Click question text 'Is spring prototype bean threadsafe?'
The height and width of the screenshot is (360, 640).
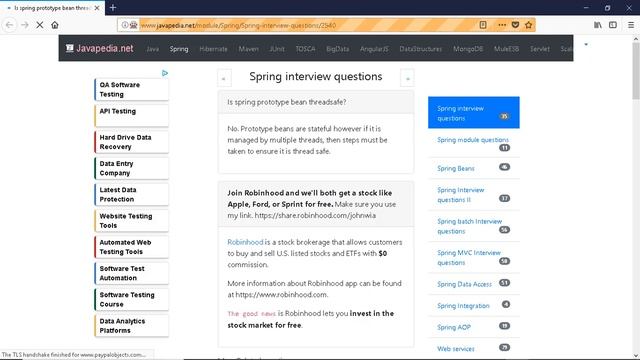pyautogui.click(x=287, y=102)
